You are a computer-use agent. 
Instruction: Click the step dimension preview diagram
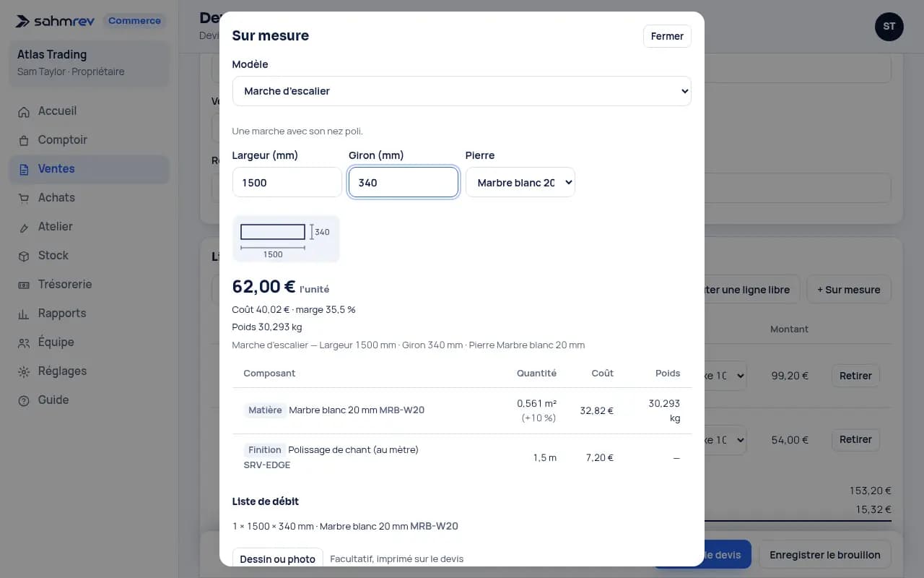(x=286, y=239)
